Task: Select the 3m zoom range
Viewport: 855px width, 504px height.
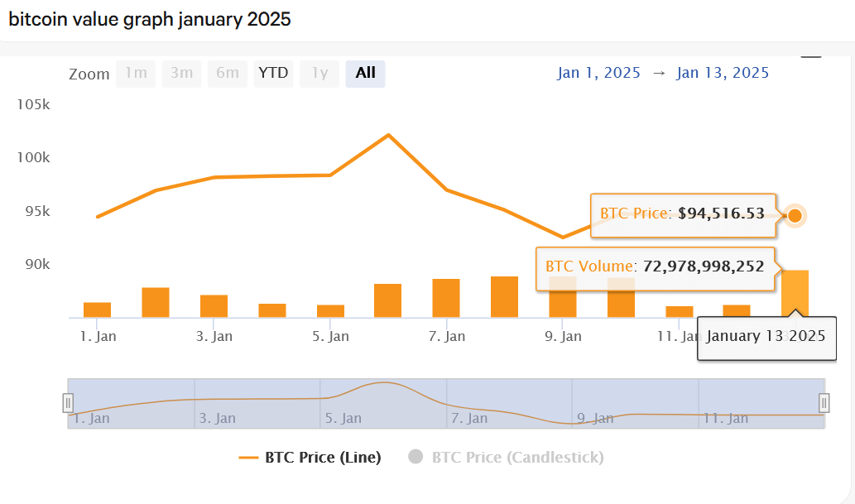Action: point(181,73)
